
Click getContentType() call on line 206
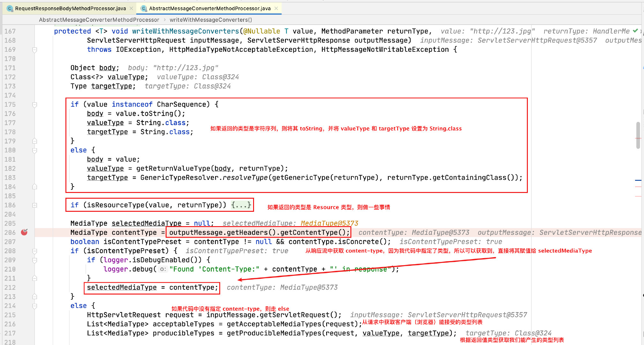coord(313,233)
